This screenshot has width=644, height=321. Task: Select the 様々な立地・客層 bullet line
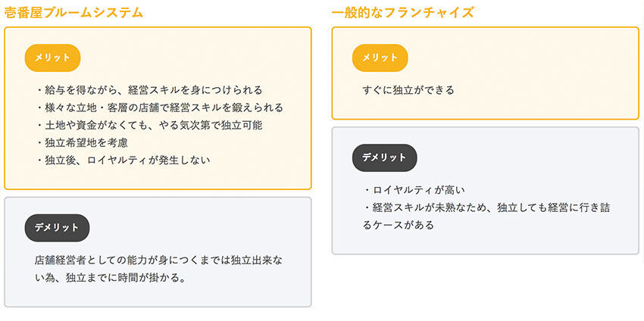[159, 108]
